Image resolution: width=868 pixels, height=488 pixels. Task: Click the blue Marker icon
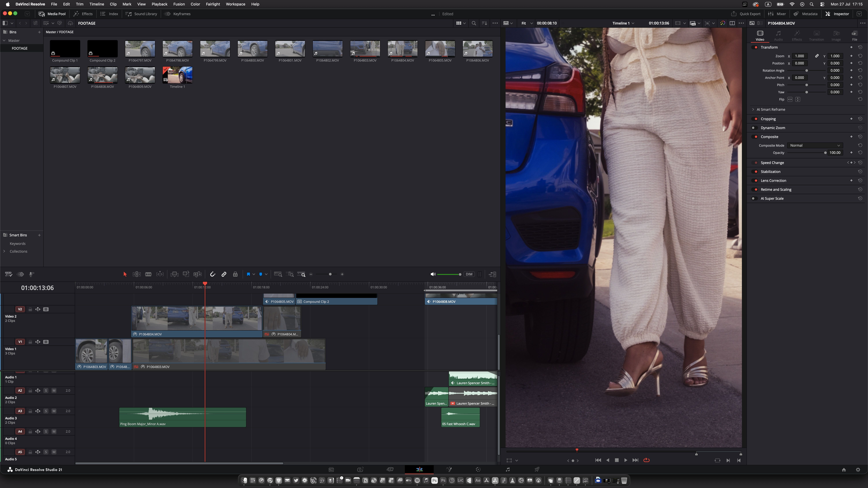pyautogui.click(x=260, y=274)
